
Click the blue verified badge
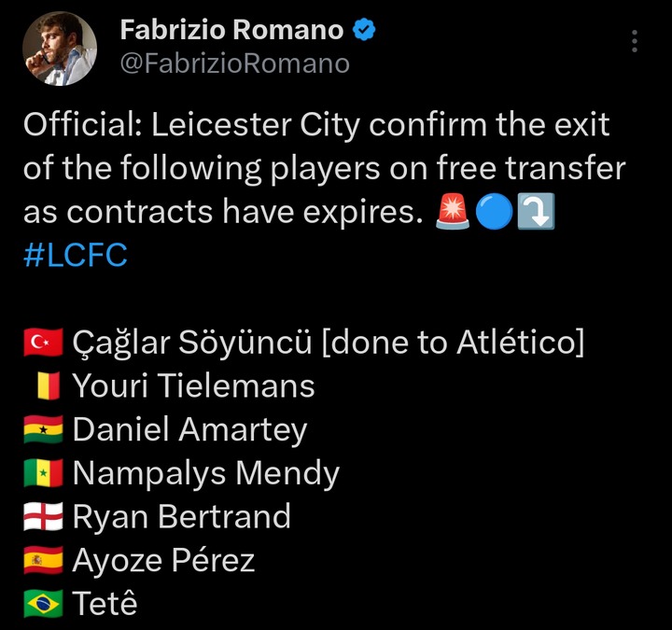click(364, 30)
